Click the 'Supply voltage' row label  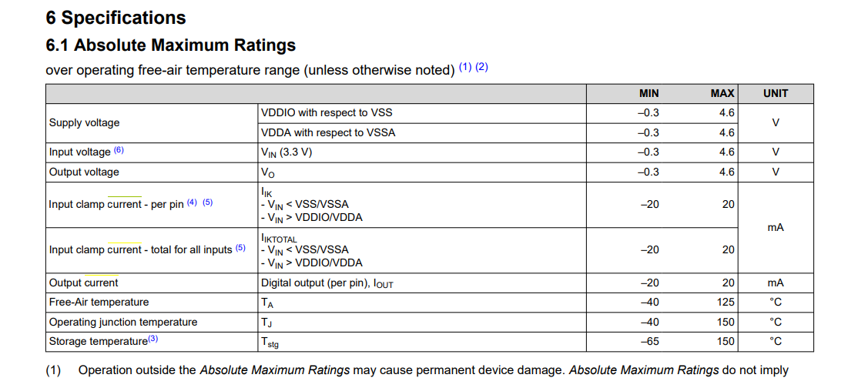tap(84, 123)
